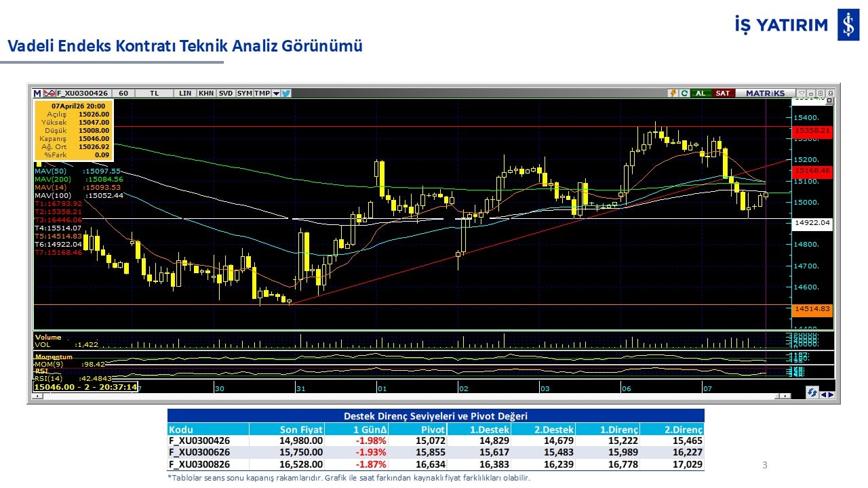Change the 60 period interval selector
The width and height of the screenshot is (868, 488).
click(123, 93)
